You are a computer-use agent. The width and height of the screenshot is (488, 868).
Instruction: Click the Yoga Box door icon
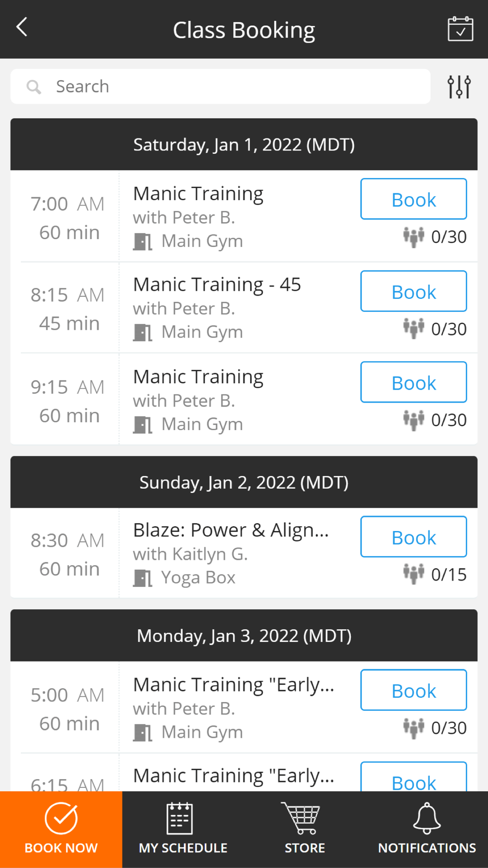tap(142, 578)
